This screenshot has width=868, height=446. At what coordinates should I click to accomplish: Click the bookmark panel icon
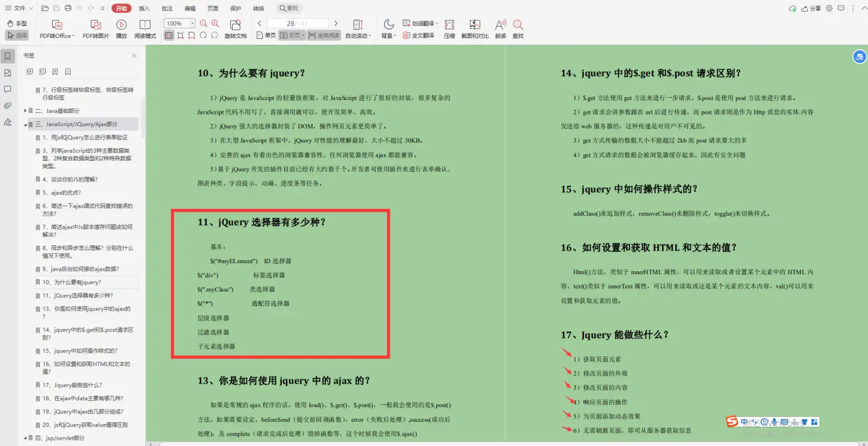coord(8,56)
